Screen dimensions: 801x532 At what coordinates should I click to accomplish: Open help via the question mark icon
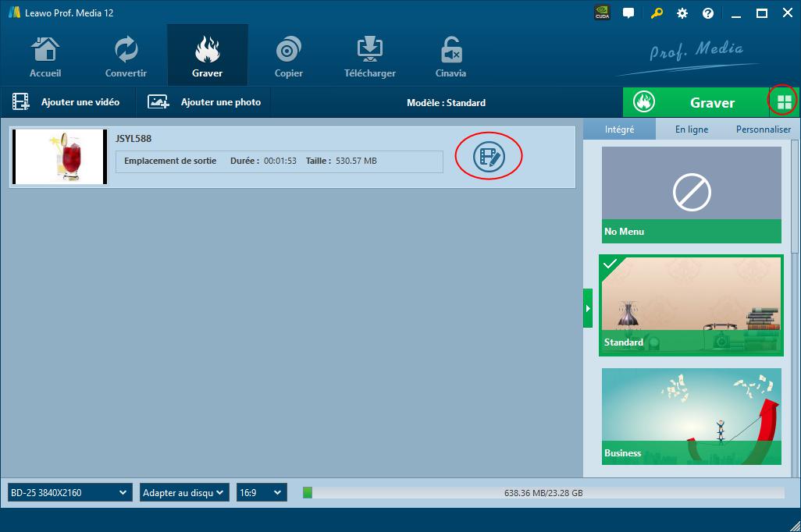(708, 13)
